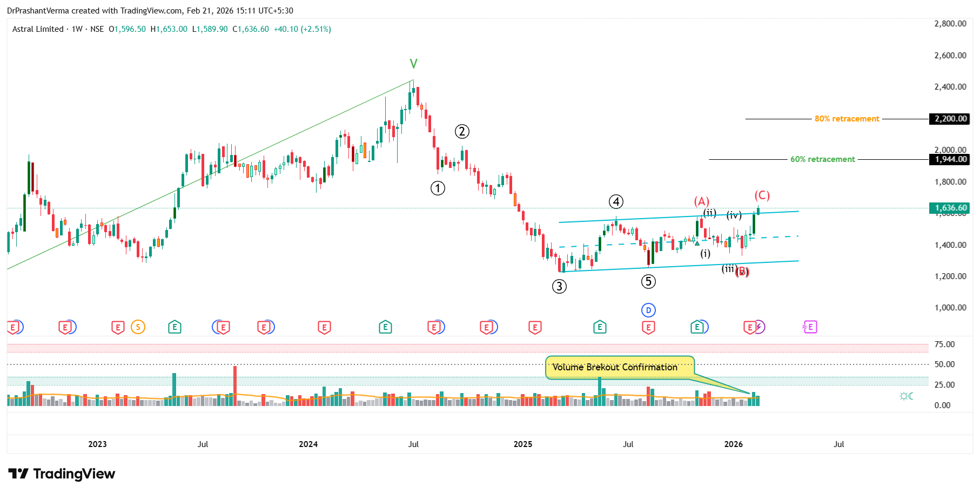
Task: Click the Astral Limited symbol title
Action: pyautogui.click(x=38, y=29)
